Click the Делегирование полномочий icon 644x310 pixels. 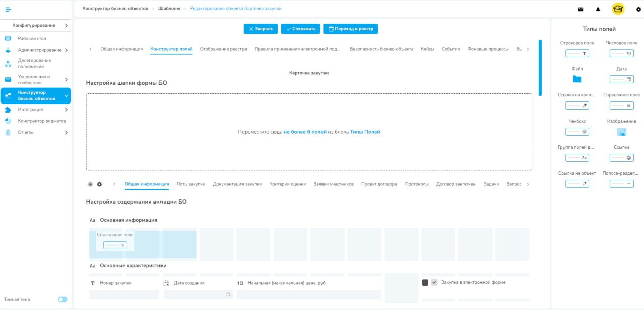(x=8, y=63)
